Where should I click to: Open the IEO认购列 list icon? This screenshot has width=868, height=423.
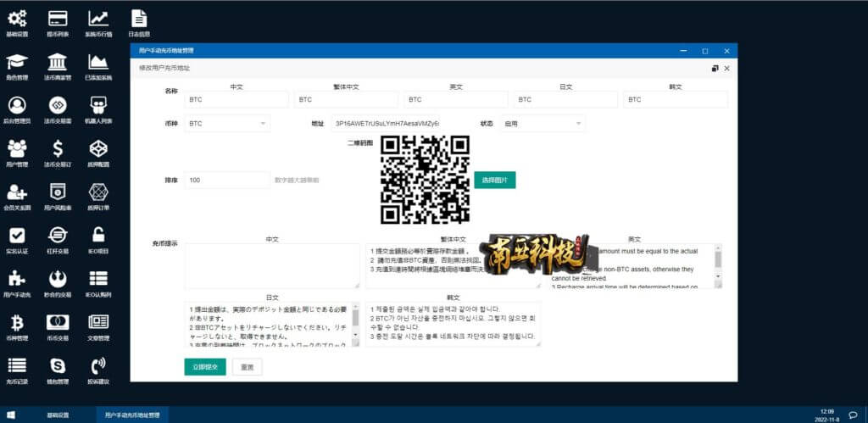(x=98, y=278)
